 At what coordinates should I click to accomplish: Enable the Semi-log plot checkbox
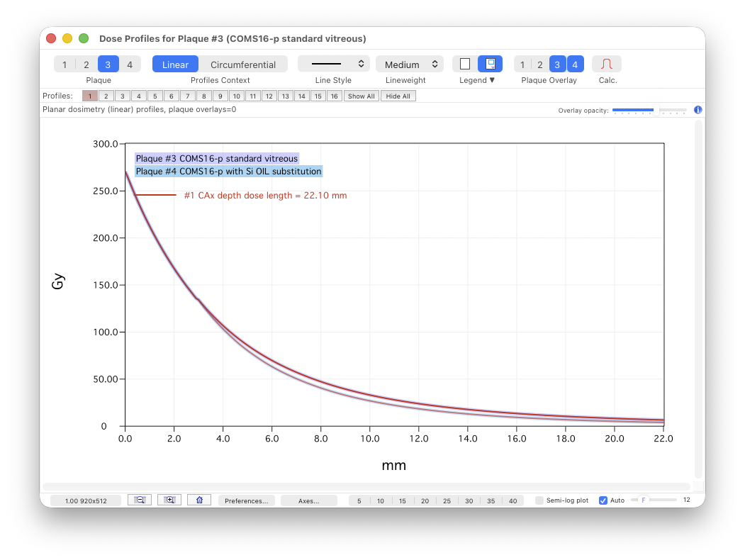(539, 500)
